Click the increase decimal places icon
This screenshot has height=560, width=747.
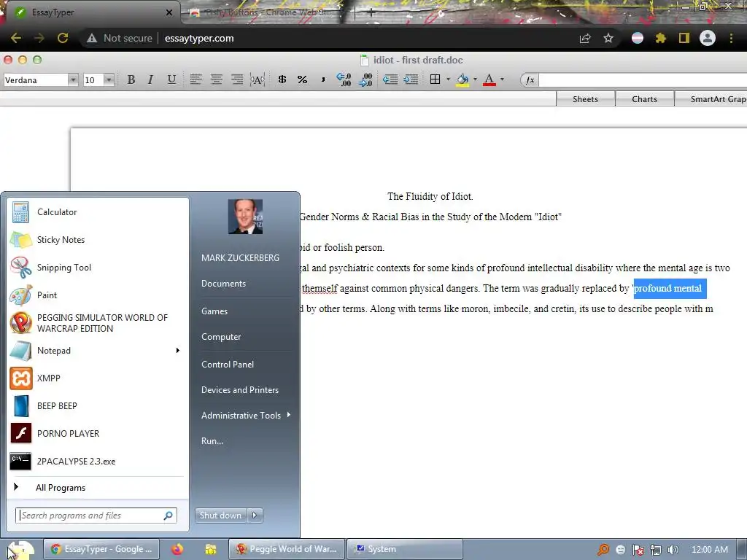pyautogui.click(x=344, y=79)
